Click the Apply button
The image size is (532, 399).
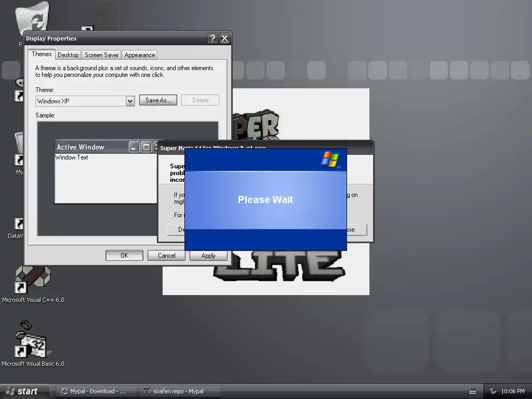coord(208,256)
